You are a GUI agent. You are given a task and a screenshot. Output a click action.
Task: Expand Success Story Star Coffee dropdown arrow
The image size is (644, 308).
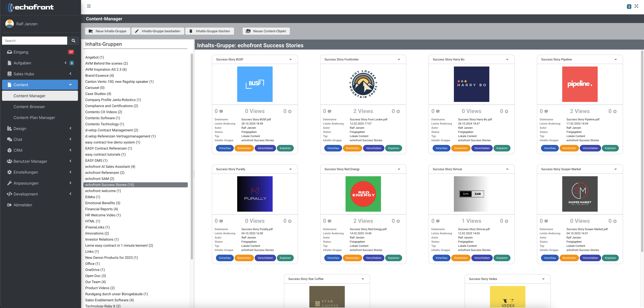pos(363,279)
